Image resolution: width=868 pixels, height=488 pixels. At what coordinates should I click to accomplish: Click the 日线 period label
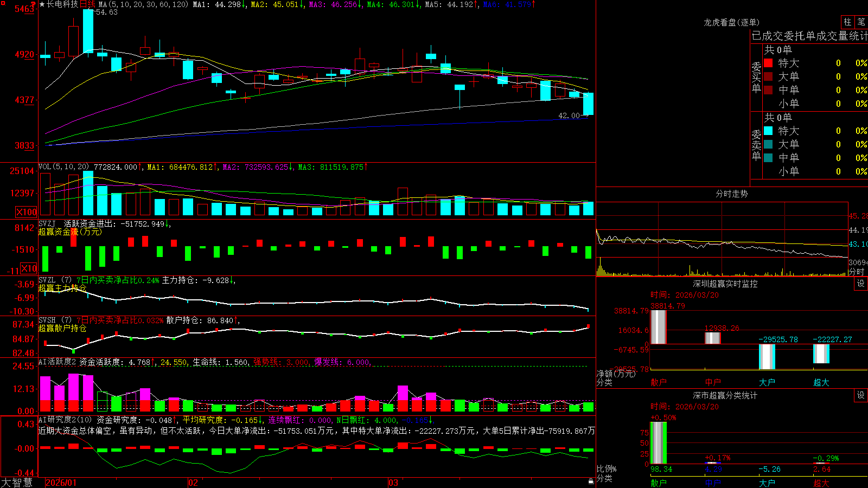tap(87, 4)
